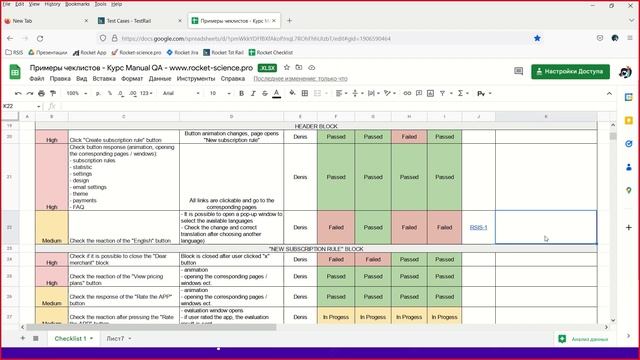The height and width of the screenshot is (360, 640).
Task: Toggle italic formatting
Action: [x=253, y=93]
